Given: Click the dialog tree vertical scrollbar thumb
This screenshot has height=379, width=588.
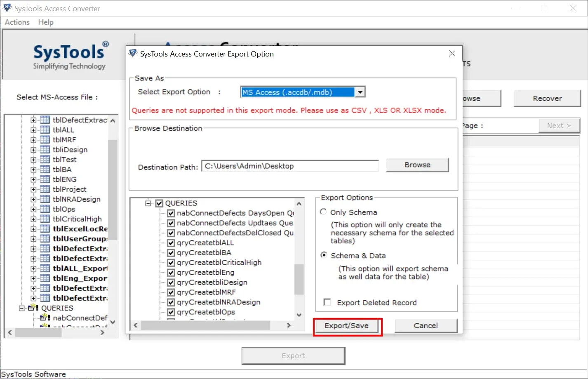Looking at the screenshot, I should [x=299, y=279].
